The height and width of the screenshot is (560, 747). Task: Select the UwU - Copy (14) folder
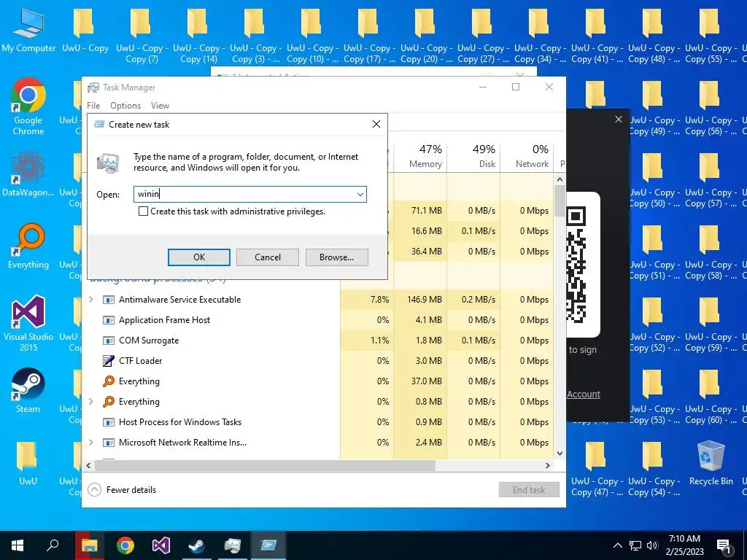[x=198, y=36]
